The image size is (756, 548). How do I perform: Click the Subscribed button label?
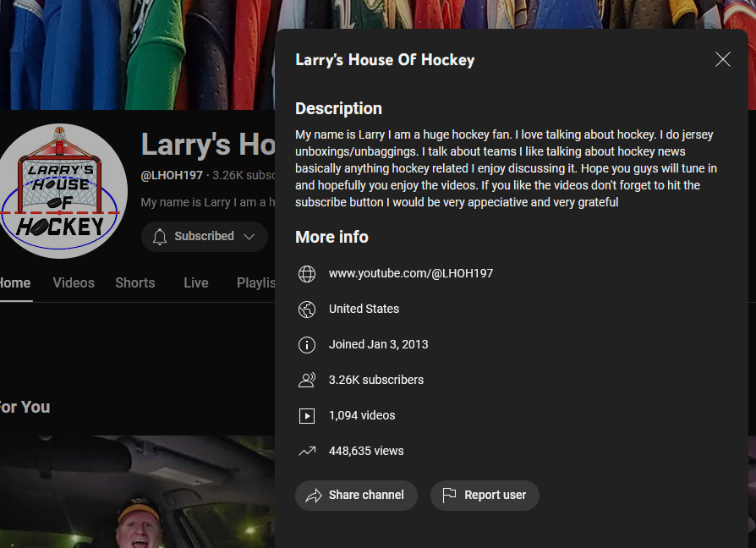[204, 236]
